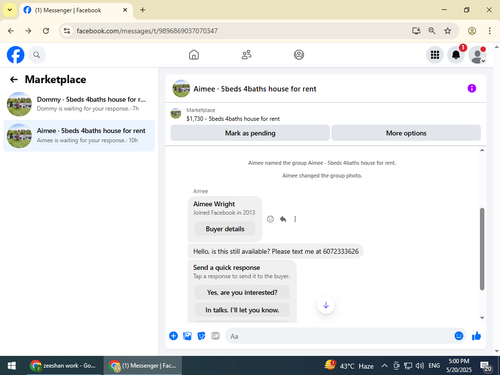
Task: Bookmark this page with star
Action: pyautogui.click(x=448, y=31)
